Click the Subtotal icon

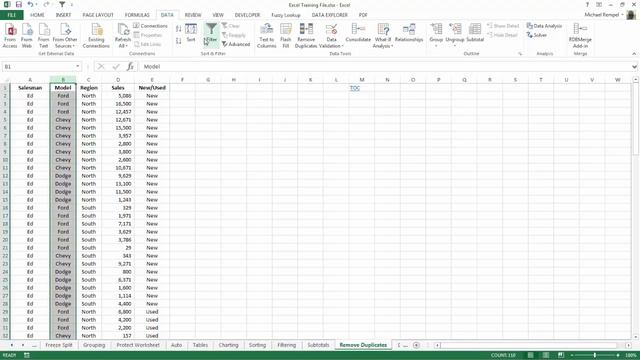(475, 33)
